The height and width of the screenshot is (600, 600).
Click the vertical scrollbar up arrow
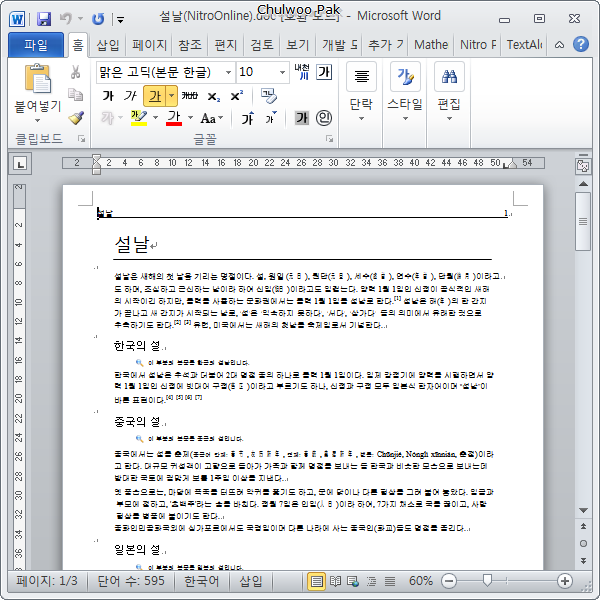[x=583, y=184]
